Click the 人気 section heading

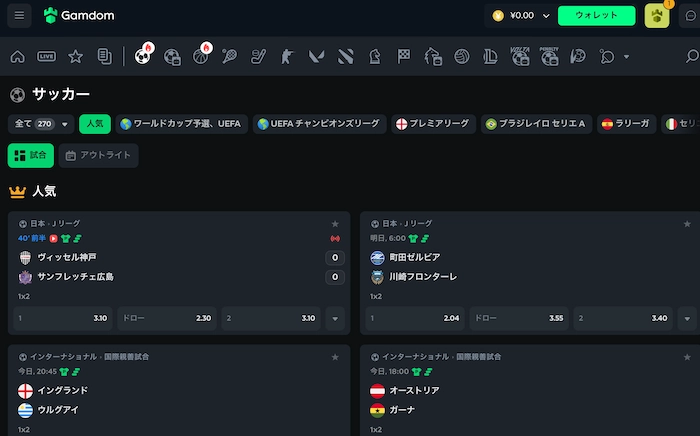click(44, 191)
